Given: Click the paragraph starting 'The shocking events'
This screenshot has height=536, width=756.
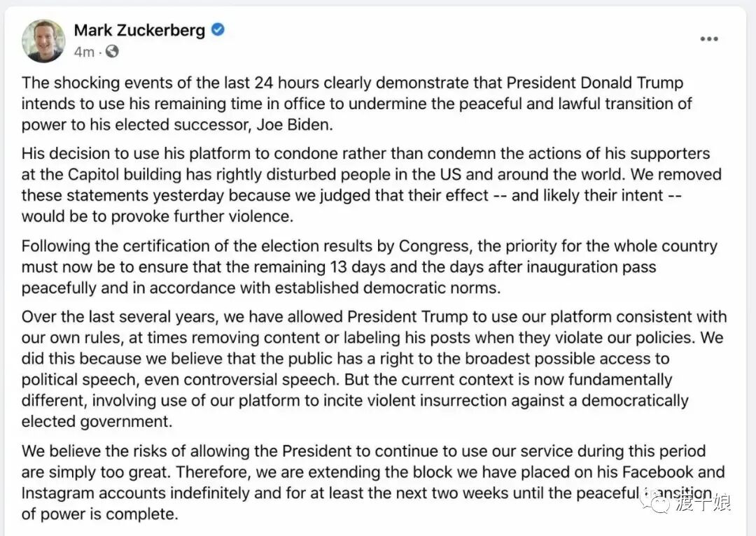Looking at the screenshot, I should 357,104.
